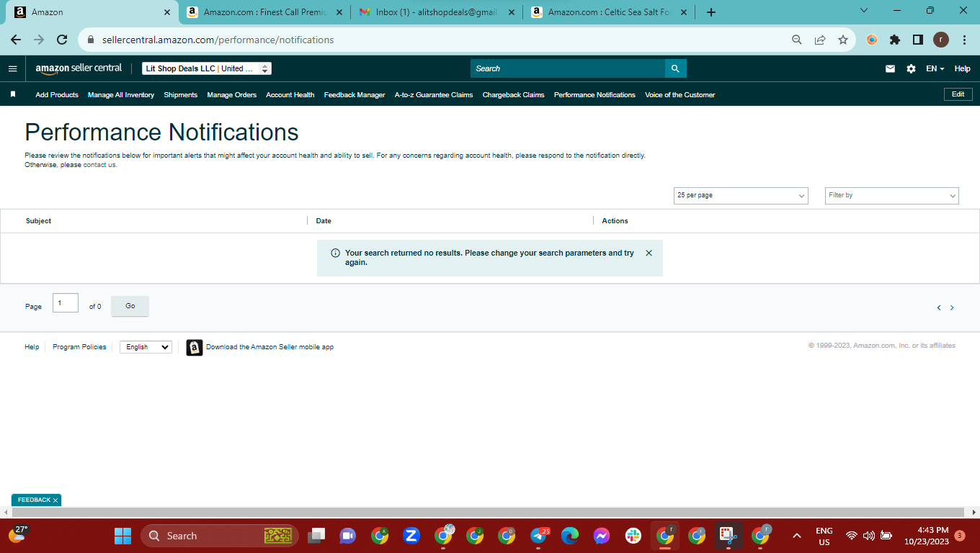Click the contact us link

coord(99,165)
